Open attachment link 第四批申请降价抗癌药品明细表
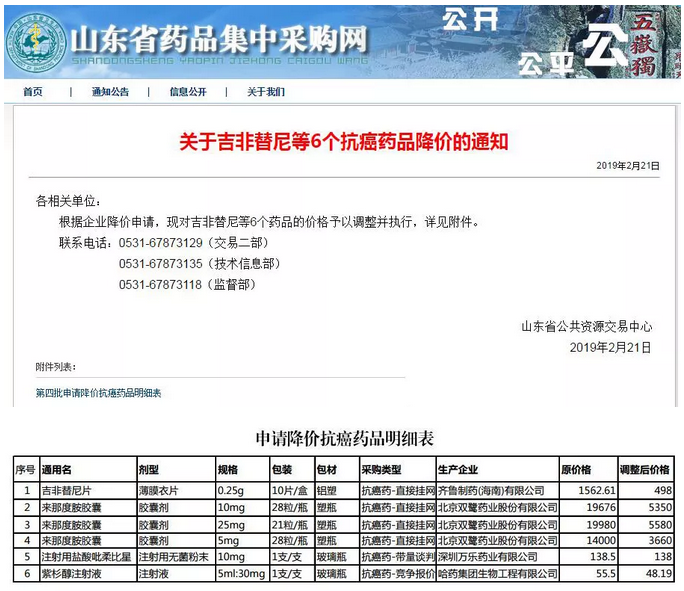 pyautogui.click(x=98, y=393)
